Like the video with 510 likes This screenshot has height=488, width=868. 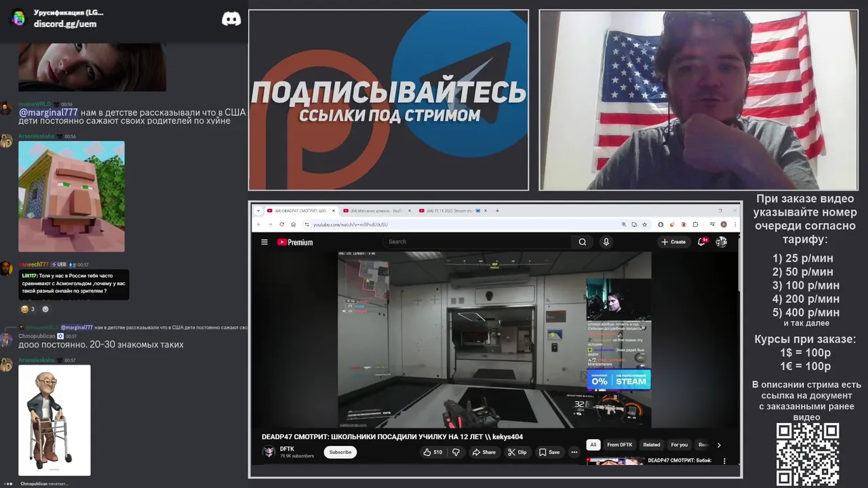433,452
